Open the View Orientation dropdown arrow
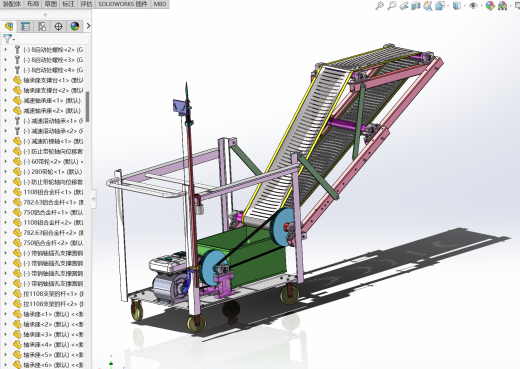The image size is (520, 369). pyautogui.click(x=448, y=6)
